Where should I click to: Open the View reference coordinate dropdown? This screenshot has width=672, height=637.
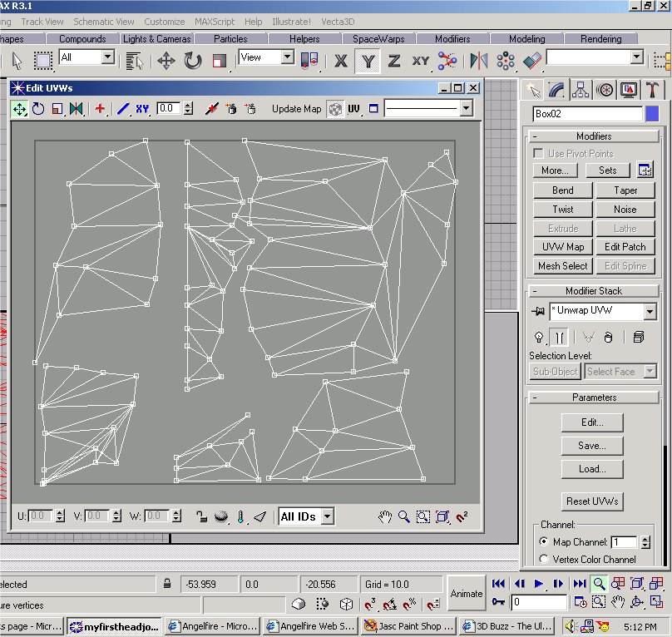(x=287, y=57)
